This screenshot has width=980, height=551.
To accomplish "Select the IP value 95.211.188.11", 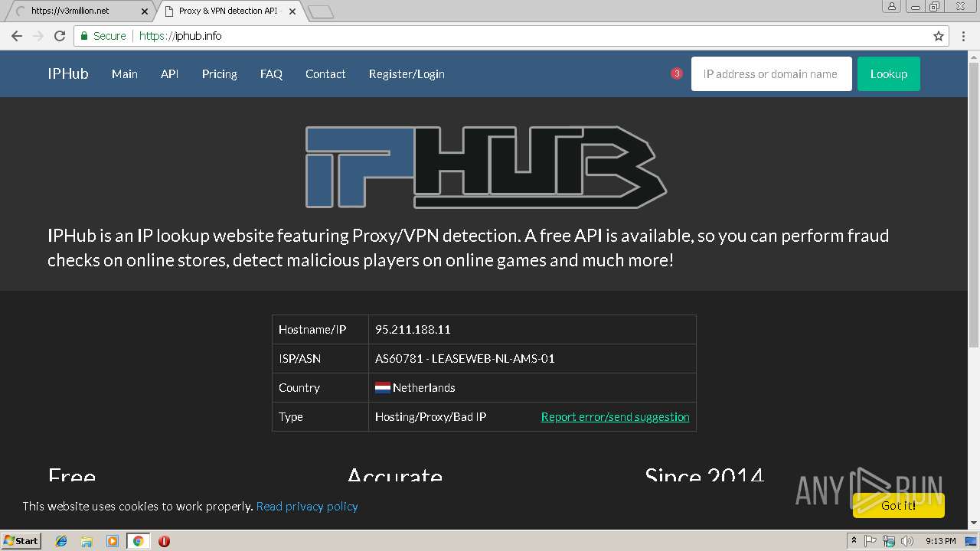I will pyautogui.click(x=413, y=330).
